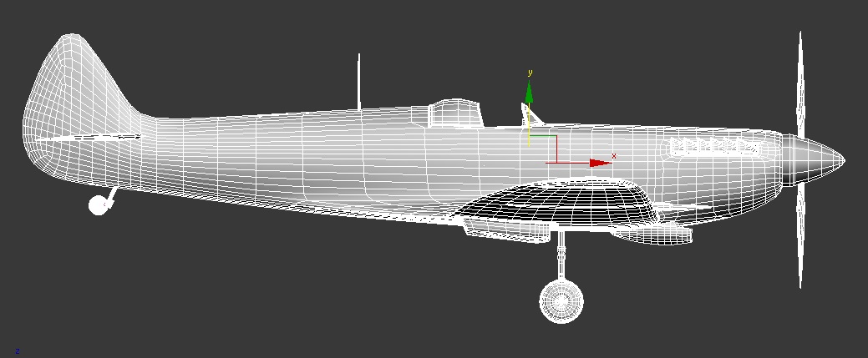Select the engine exhaust stacks near the nose

[714, 147]
